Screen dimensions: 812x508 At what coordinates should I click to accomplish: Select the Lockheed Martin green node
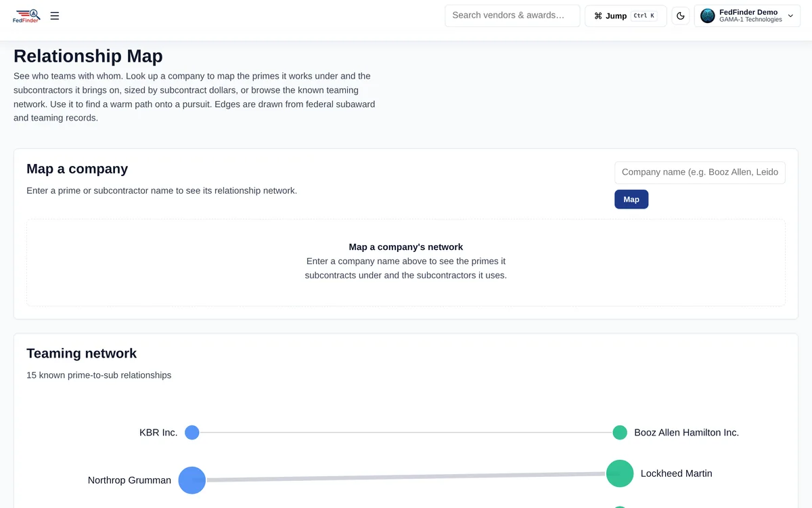pos(620,473)
